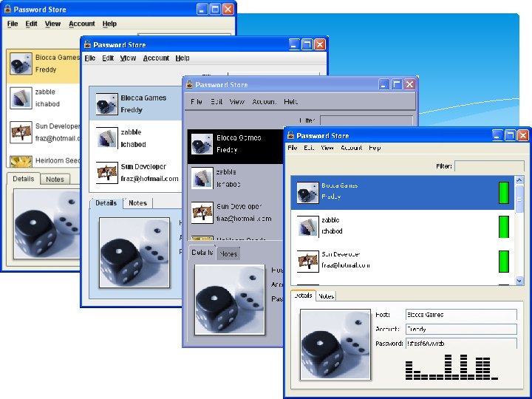This screenshot has height=399, width=532.
Task: Select 'fraz@hotmail.com' text in second light-blue window
Action: click(149, 179)
